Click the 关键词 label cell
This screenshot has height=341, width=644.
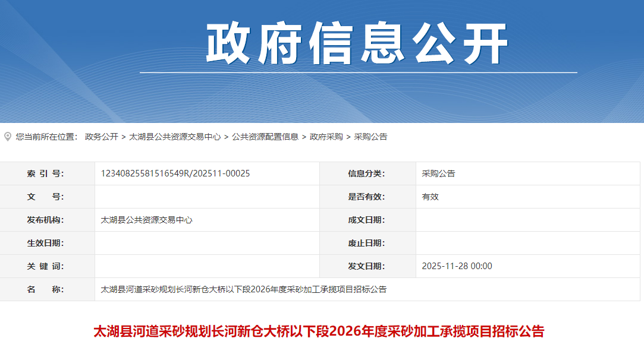(45, 266)
